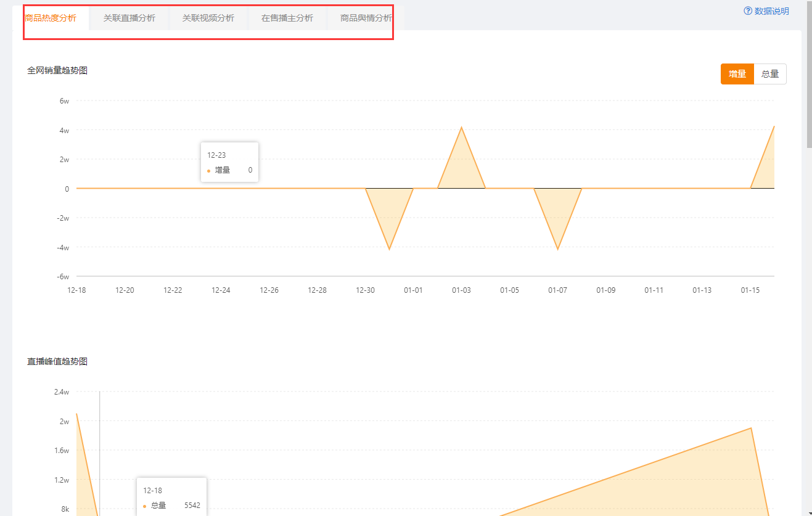The image size is (812, 516).
Task: Click the sales chart peak at 01-03
Action: pyautogui.click(x=461, y=128)
